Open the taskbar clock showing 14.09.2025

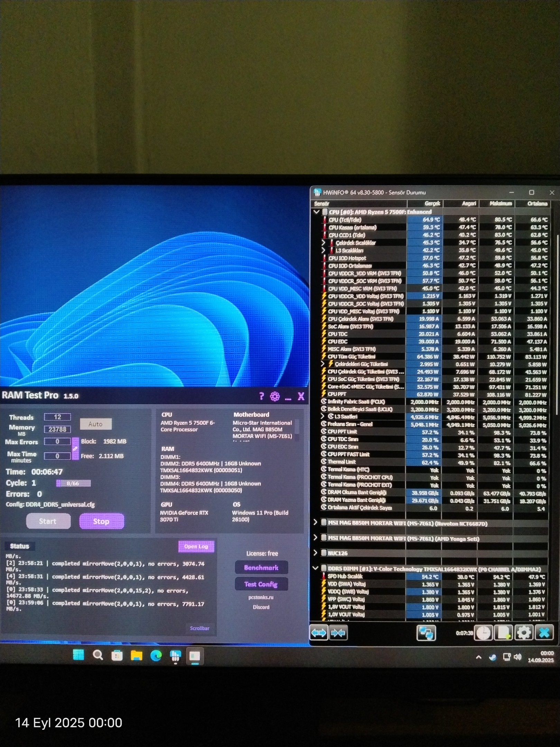(x=541, y=657)
